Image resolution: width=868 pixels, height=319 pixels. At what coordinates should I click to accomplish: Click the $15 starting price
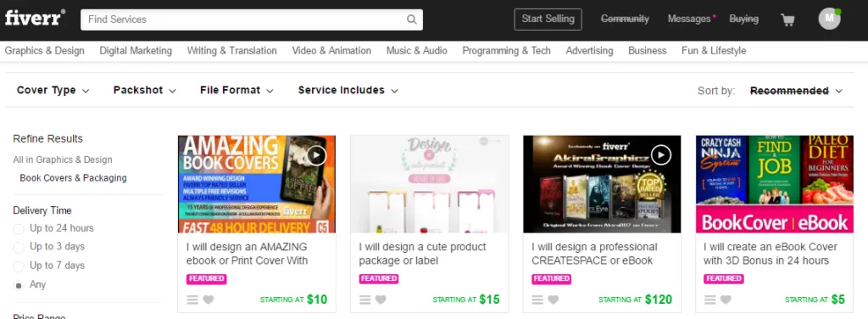coord(489,299)
